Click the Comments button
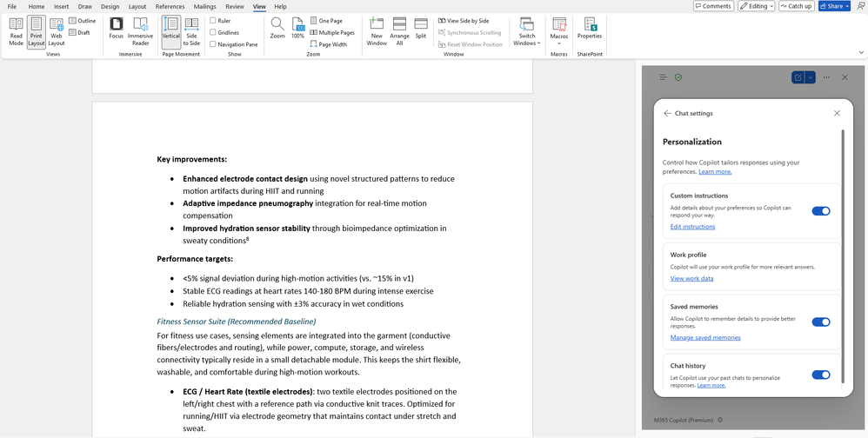The width and height of the screenshot is (868, 438). 713,6
